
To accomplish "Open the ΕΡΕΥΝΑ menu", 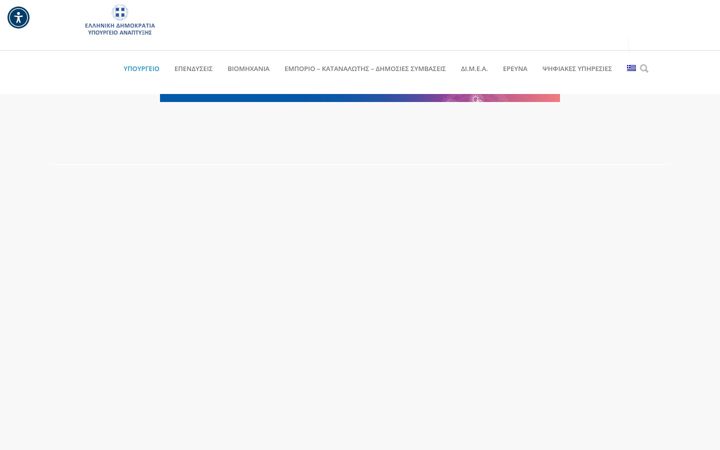I will coord(515,68).
